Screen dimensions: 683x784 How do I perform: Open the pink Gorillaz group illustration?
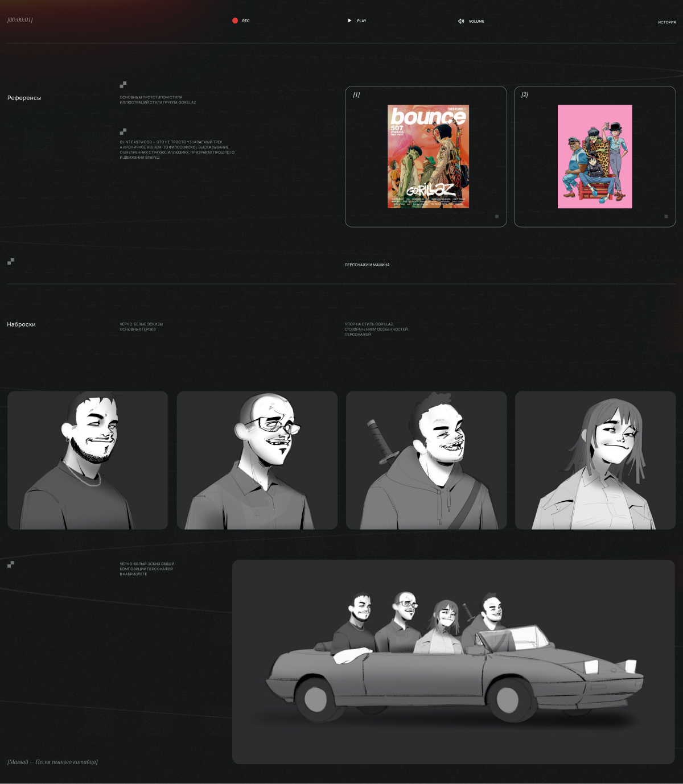595,156
